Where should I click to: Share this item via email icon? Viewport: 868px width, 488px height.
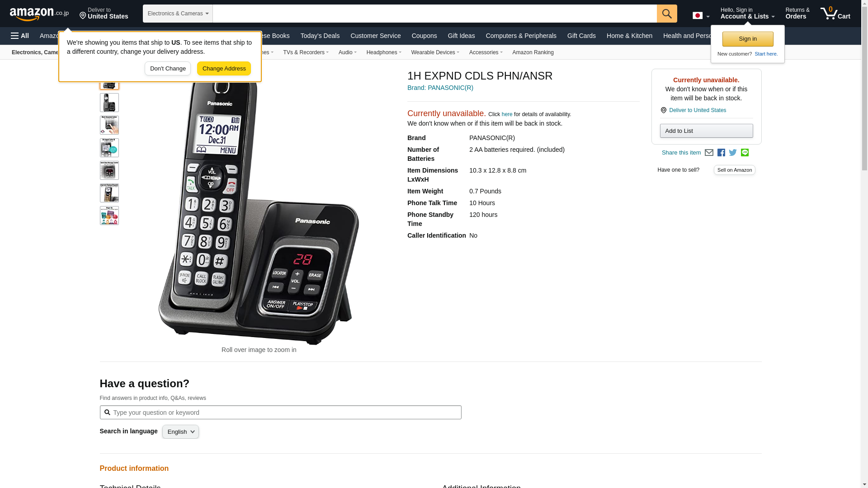tap(709, 153)
